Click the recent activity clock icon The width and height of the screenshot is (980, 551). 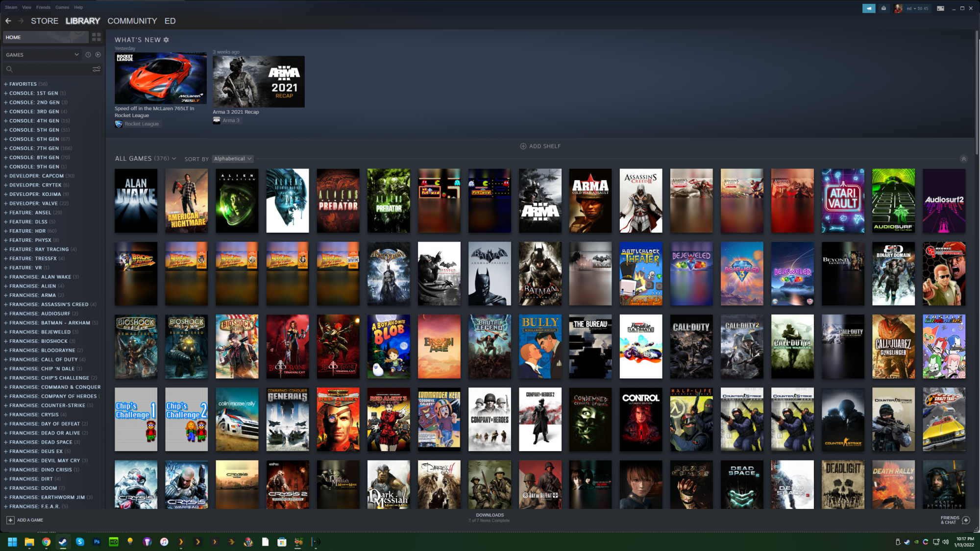[x=88, y=55]
